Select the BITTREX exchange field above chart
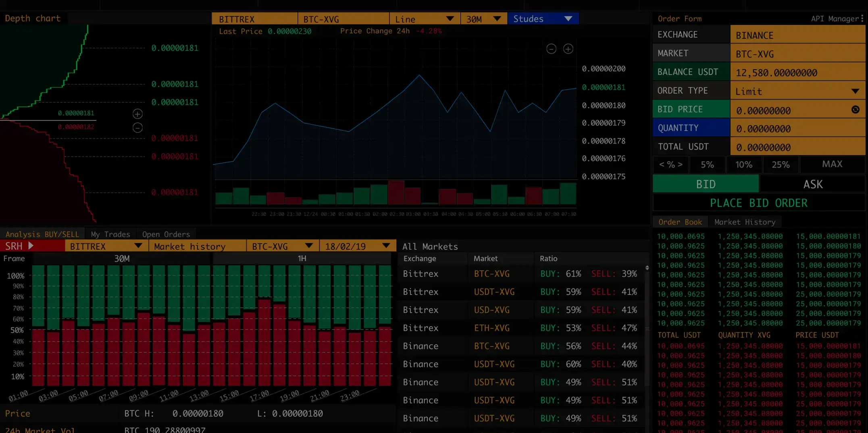The image size is (868, 433). [254, 19]
